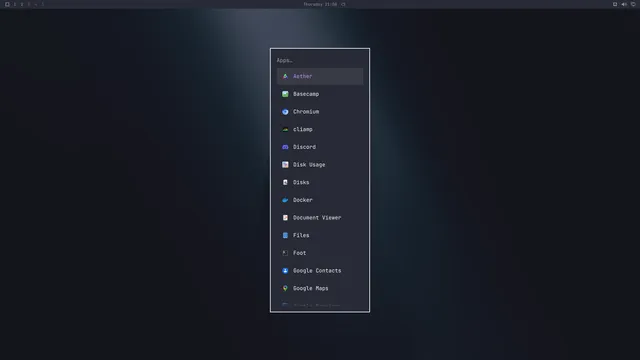
Task: Launch Disks via its drive icon
Action: tap(285, 182)
